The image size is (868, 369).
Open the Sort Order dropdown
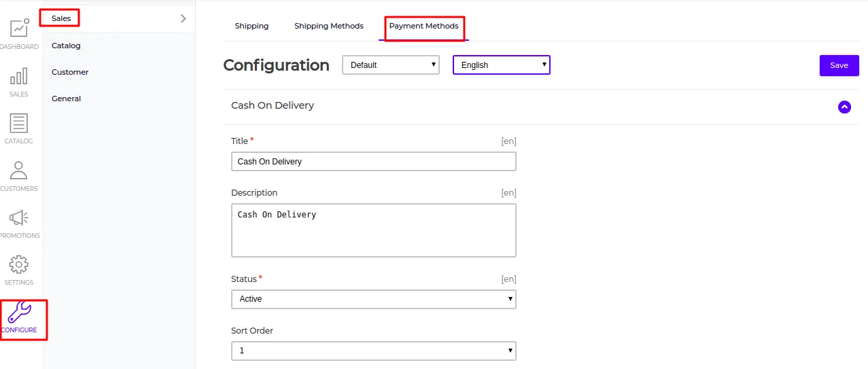[x=373, y=351]
